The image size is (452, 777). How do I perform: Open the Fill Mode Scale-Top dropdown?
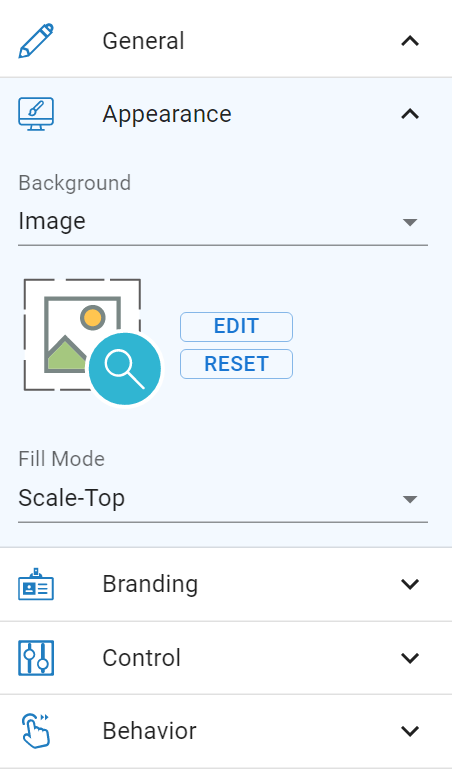coord(223,498)
